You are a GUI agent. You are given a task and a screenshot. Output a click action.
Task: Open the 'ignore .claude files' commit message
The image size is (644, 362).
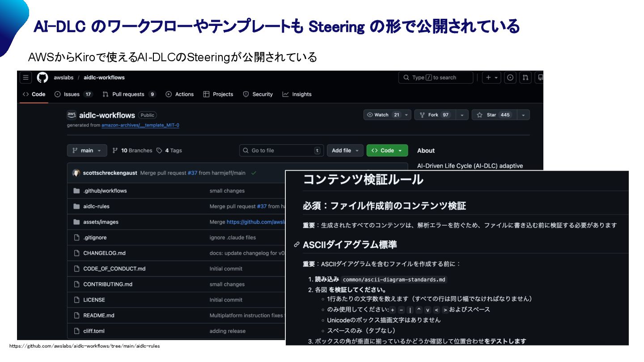pos(233,238)
